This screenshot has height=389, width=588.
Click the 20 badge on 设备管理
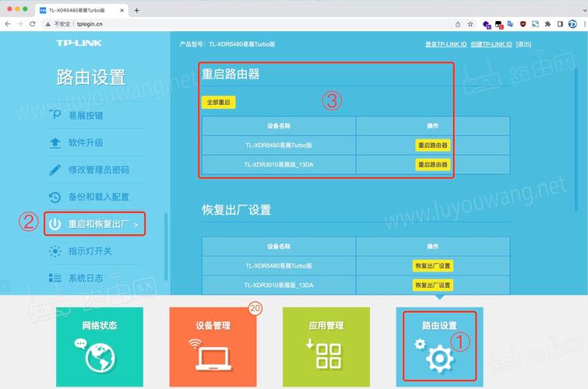(255, 308)
